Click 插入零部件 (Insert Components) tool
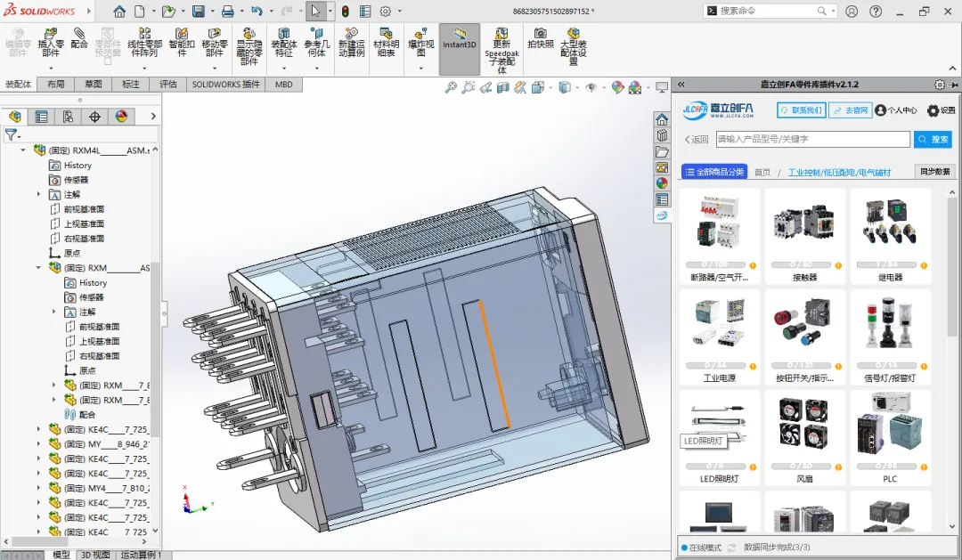 [51, 43]
